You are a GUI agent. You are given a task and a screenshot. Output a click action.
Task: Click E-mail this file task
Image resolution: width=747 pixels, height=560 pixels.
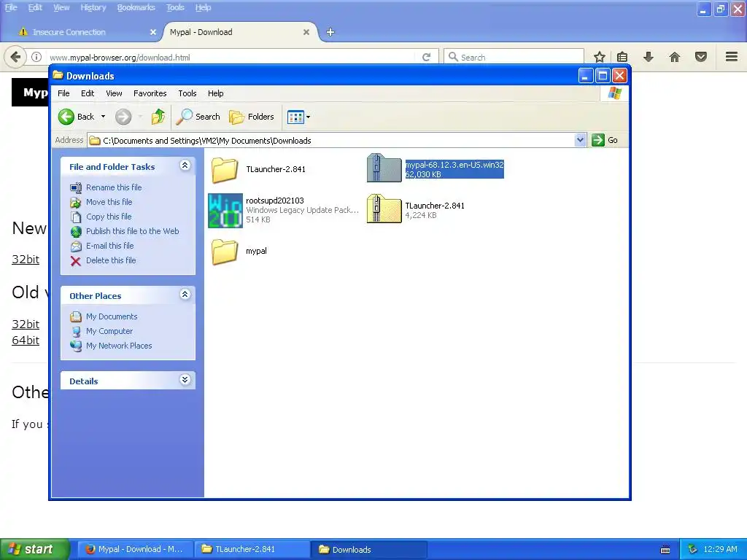(x=109, y=246)
